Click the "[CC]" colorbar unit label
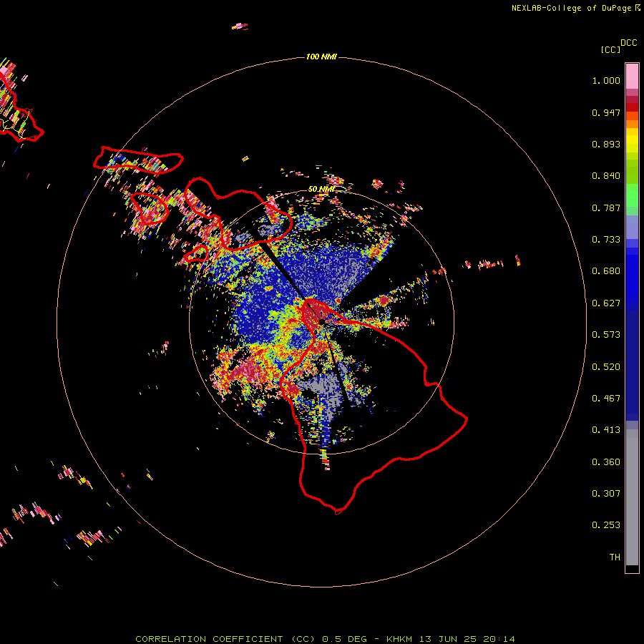644x644 pixels. pos(610,49)
